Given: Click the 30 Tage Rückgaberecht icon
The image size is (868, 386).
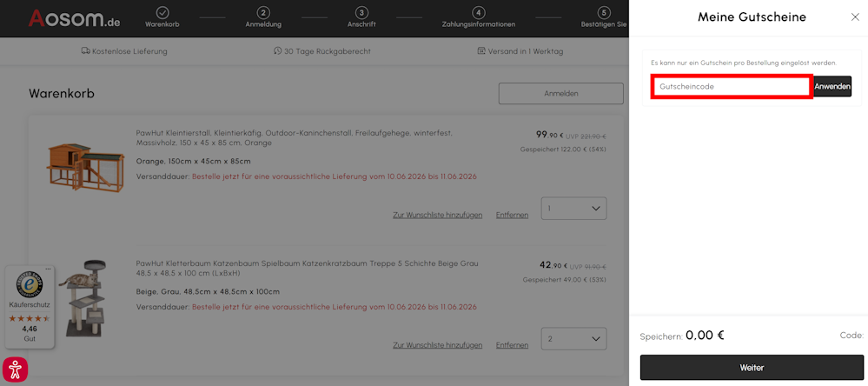Looking at the screenshot, I should (278, 51).
